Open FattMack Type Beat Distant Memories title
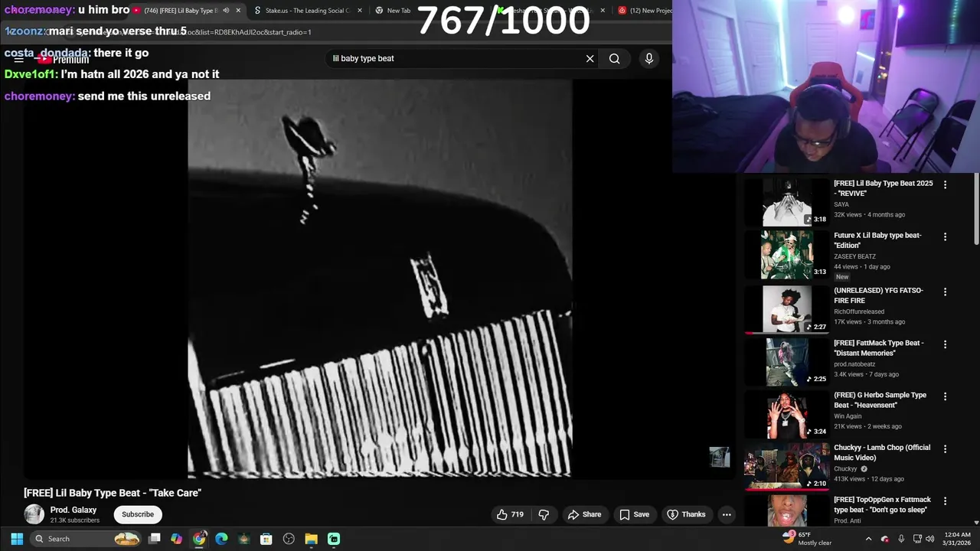 879,348
